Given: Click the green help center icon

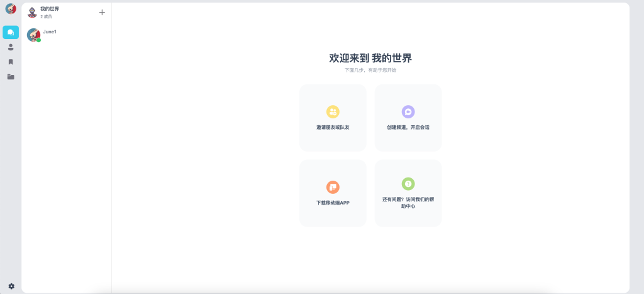Looking at the screenshot, I should pos(408,183).
